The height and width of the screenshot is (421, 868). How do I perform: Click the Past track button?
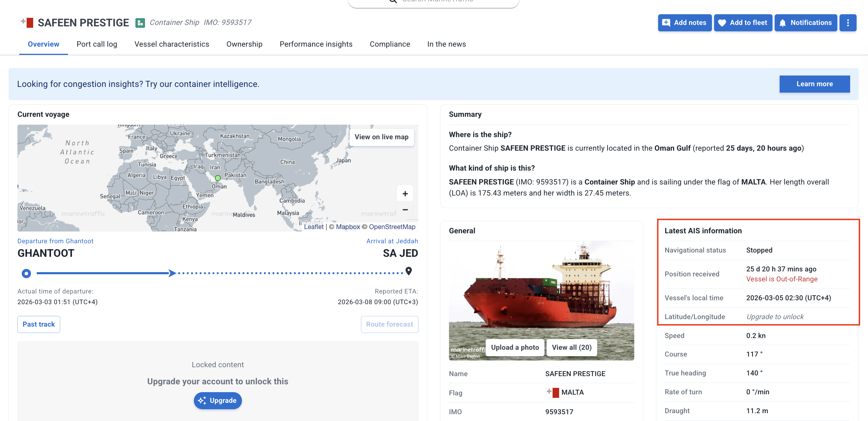[x=38, y=324]
